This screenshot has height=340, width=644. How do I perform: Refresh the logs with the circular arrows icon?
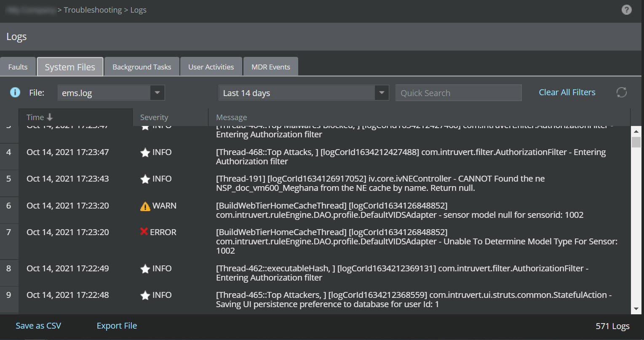(622, 92)
